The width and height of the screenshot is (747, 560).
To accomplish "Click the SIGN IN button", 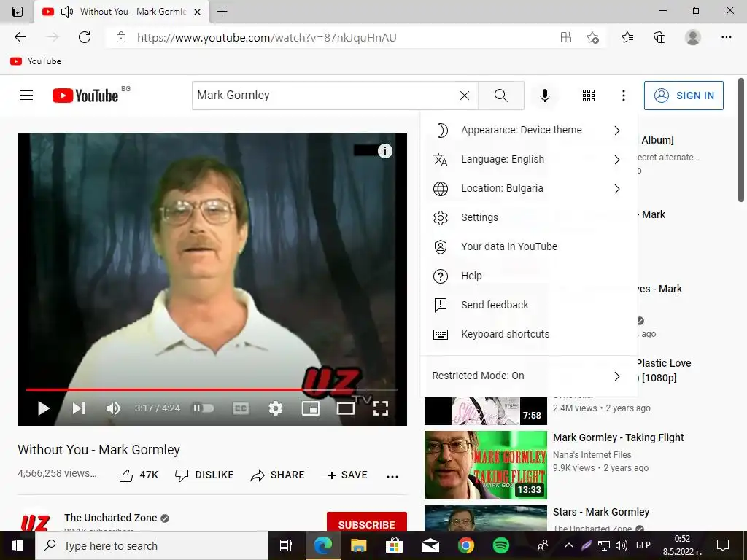I will 684,96.
